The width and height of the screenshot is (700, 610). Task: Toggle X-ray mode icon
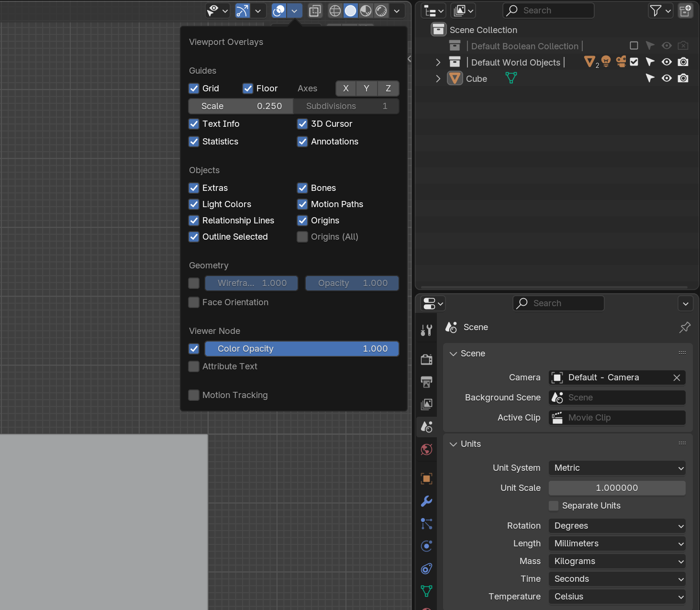pyautogui.click(x=315, y=11)
